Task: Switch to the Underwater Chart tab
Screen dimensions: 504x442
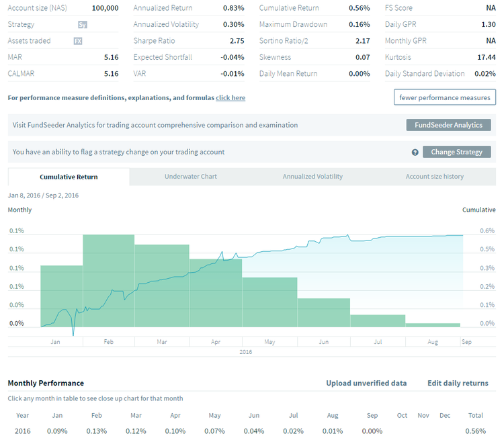Action: [x=191, y=177]
